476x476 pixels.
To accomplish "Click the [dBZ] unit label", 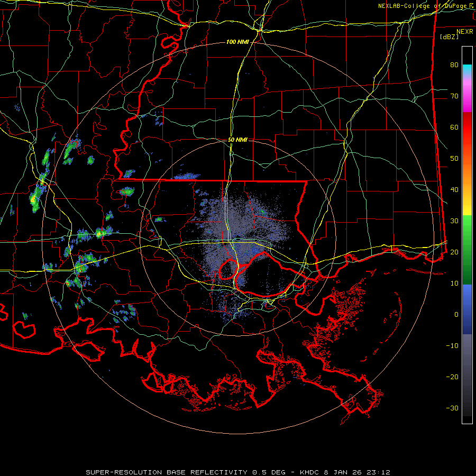I will point(450,36).
